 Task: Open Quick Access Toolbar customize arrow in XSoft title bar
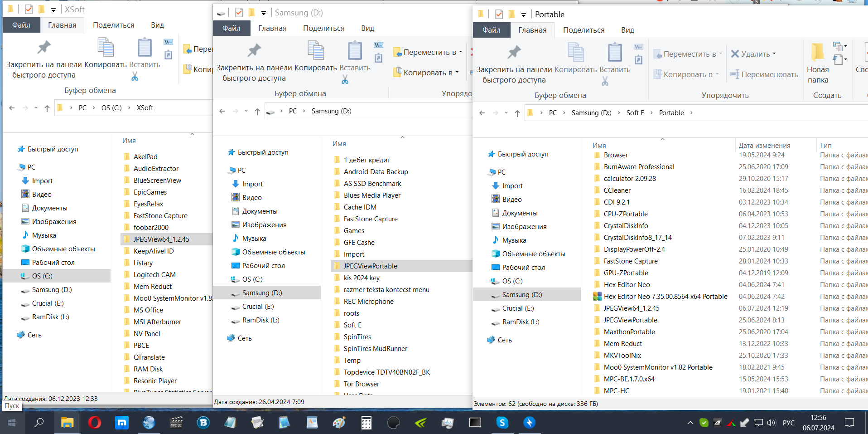coord(53,10)
